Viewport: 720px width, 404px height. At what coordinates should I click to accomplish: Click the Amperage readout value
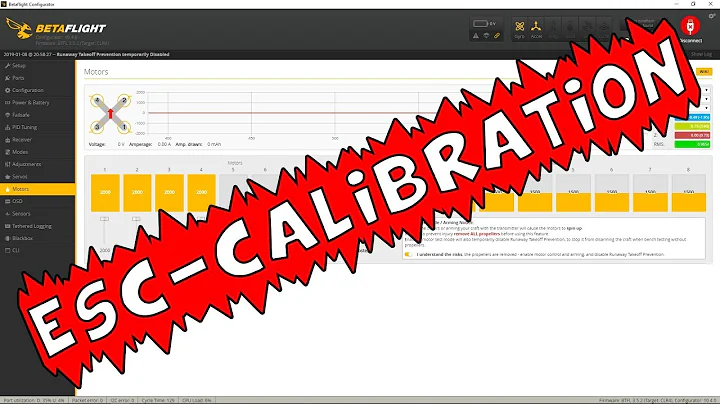pyautogui.click(x=164, y=144)
